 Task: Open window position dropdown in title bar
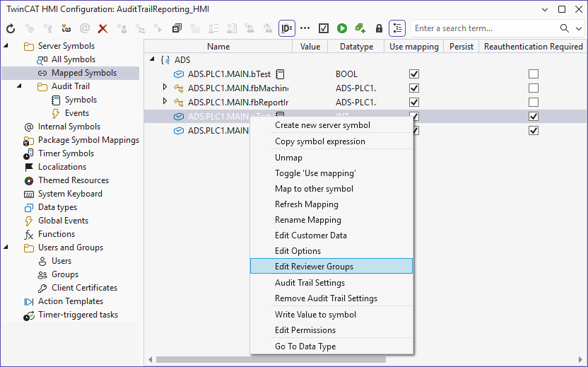point(545,10)
